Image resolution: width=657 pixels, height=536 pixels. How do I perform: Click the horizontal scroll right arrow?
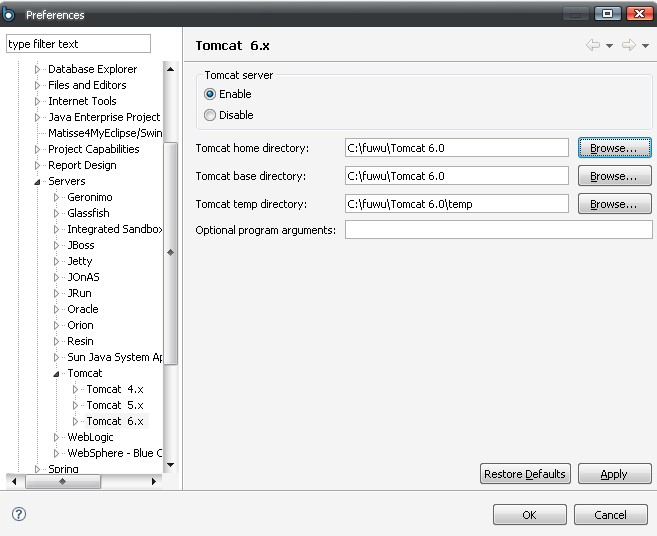coord(154,481)
